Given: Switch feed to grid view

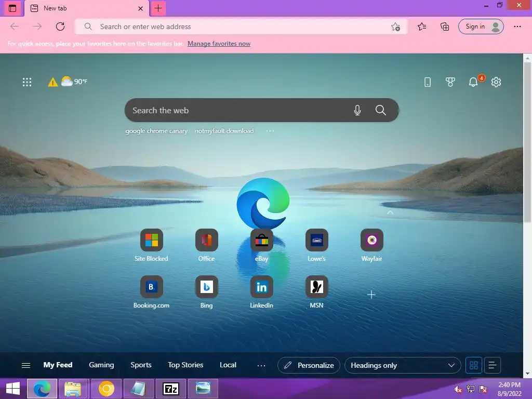Looking at the screenshot, I should (x=474, y=365).
